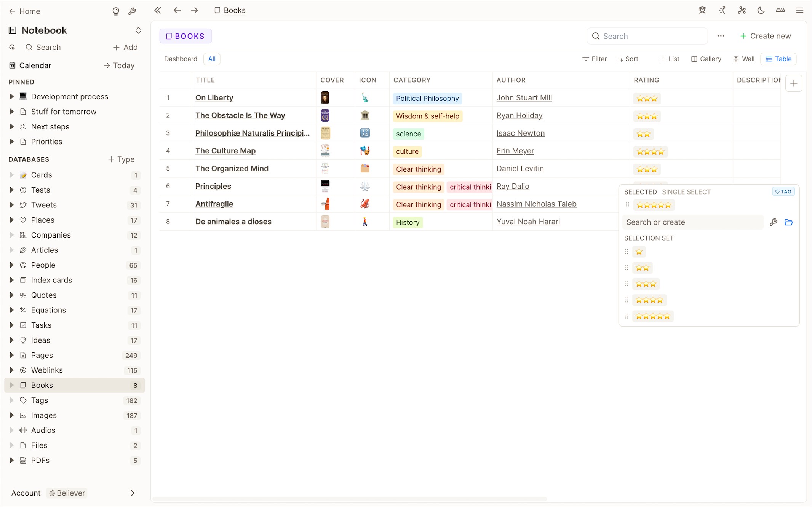The height and width of the screenshot is (507, 812).
Task: Click the Political Philosophy category tag
Action: click(x=427, y=98)
